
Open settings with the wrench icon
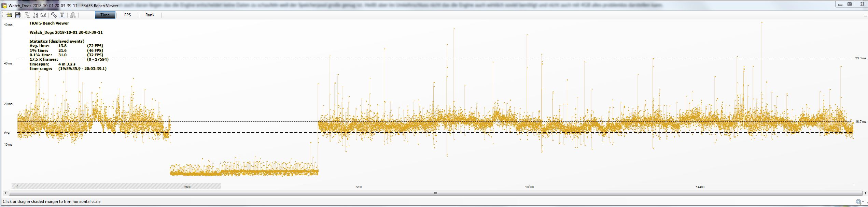pyautogui.click(x=54, y=15)
